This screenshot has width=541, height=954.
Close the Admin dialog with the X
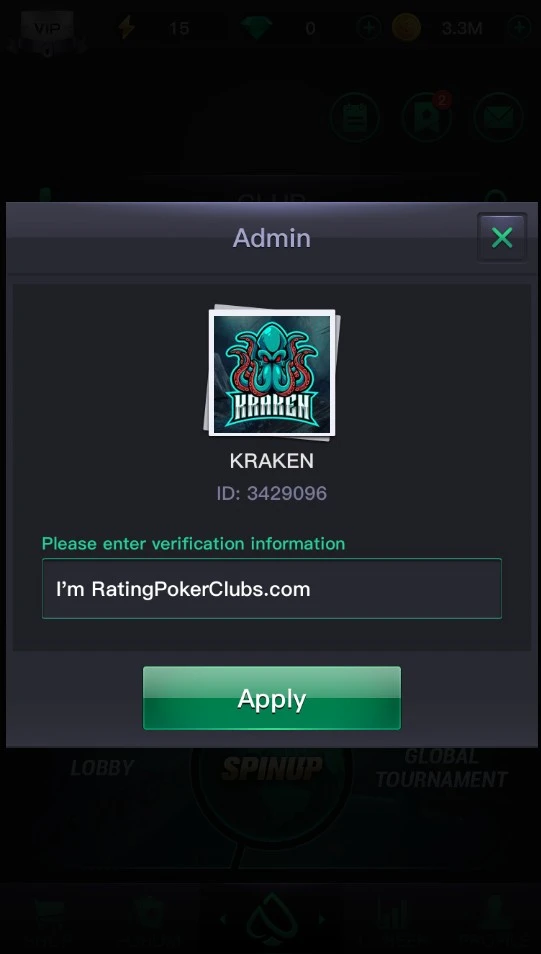(x=501, y=238)
